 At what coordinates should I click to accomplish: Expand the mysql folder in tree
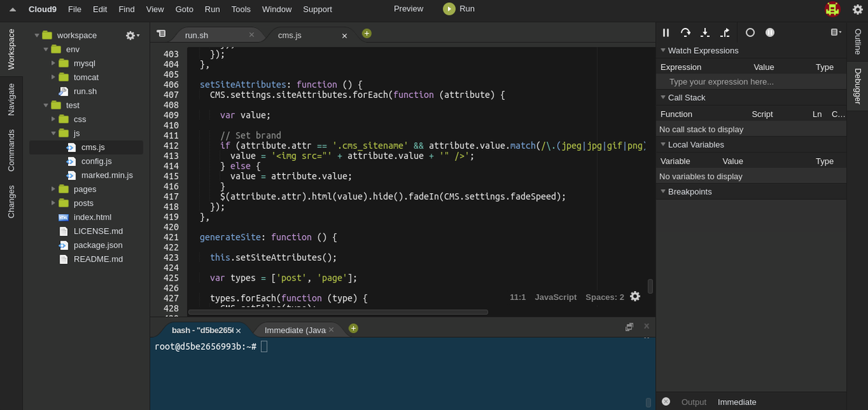(53, 63)
